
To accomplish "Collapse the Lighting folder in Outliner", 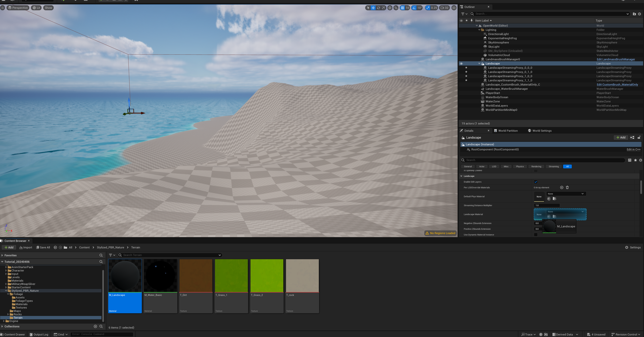I will click(x=479, y=30).
